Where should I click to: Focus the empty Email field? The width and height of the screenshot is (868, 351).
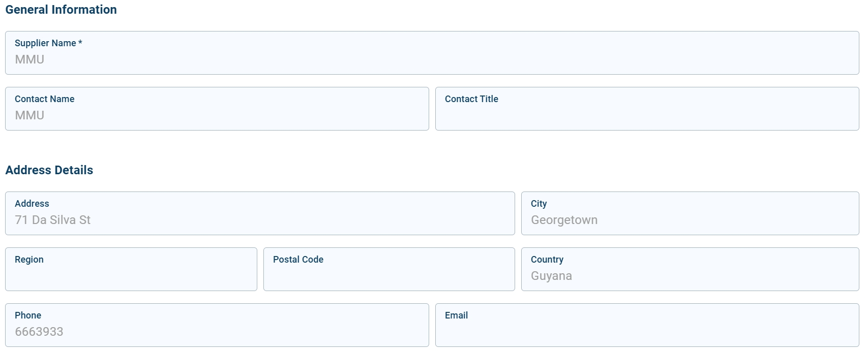coord(647,332)
